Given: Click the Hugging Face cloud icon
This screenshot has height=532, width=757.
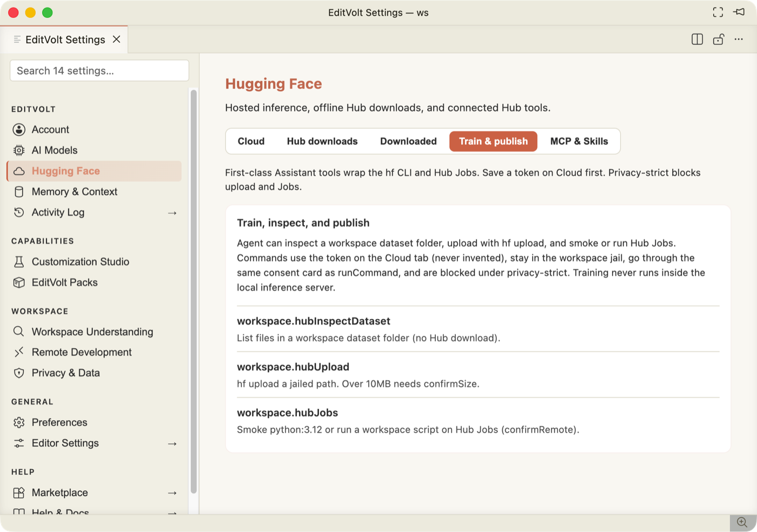Looking at the screenshot, I should (x=19, y=171).
